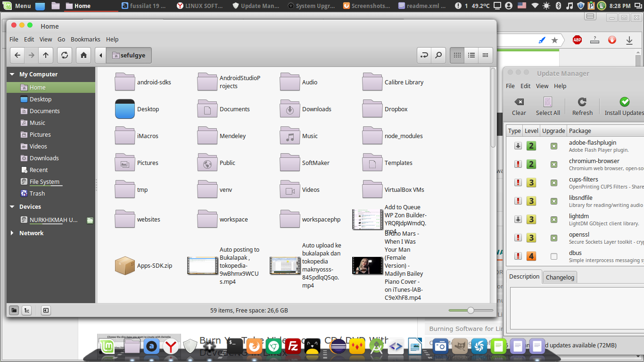Go to home folder via house icon
Screen dimensions: 644x362
tap(83, 55)
